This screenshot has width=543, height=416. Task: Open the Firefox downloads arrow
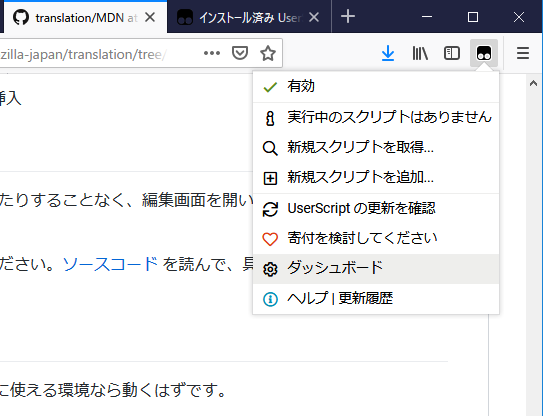[x=388, y=53]
